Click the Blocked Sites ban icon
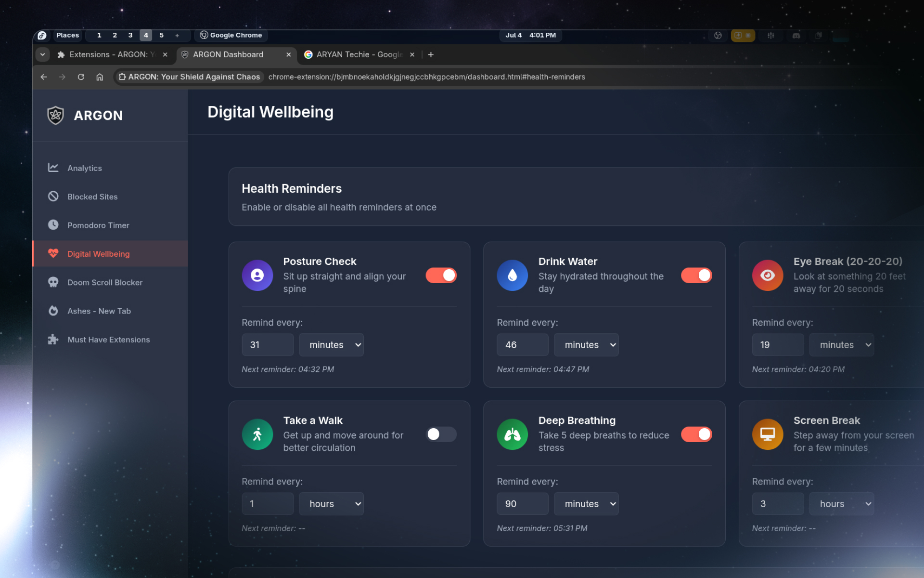The height and width of the screenshot is (578, 924). pyautogui.click(x=53, y=196)
